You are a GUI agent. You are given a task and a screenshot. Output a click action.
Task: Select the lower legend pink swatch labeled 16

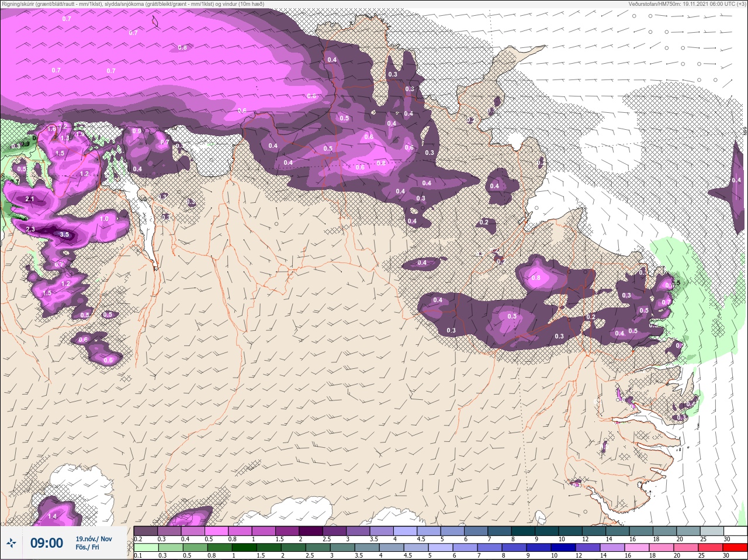(x=636, y=548)
